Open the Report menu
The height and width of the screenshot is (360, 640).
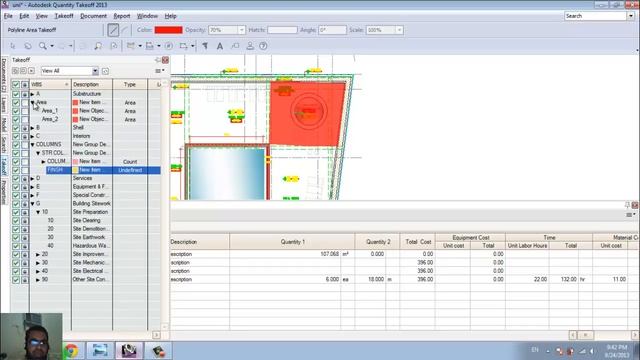click(x=122, y=16)
